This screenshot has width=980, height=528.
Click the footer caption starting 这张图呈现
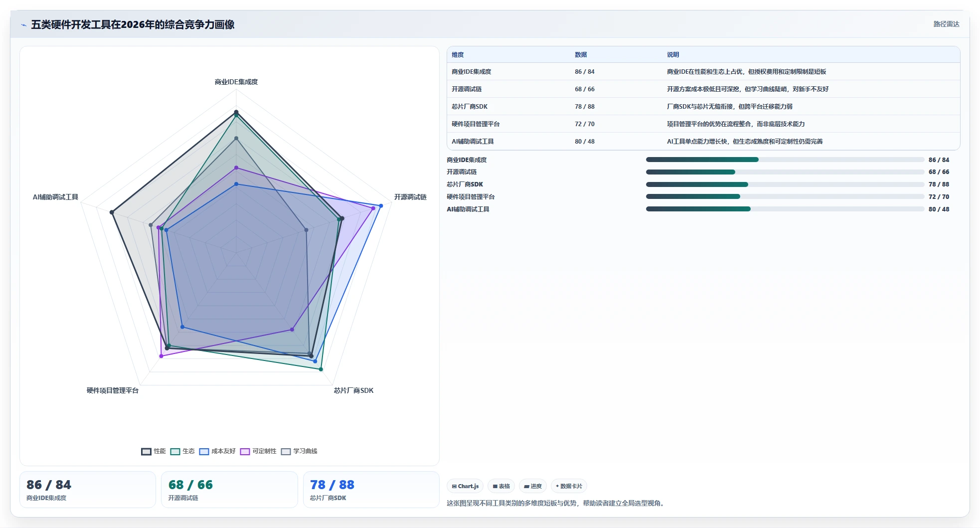click(556, 503)
